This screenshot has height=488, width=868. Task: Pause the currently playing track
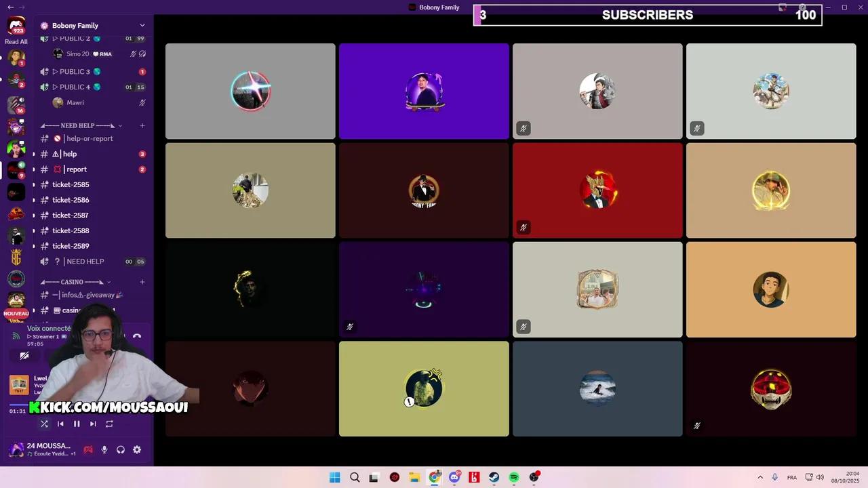pyautogui.click(x=77, y=424)
